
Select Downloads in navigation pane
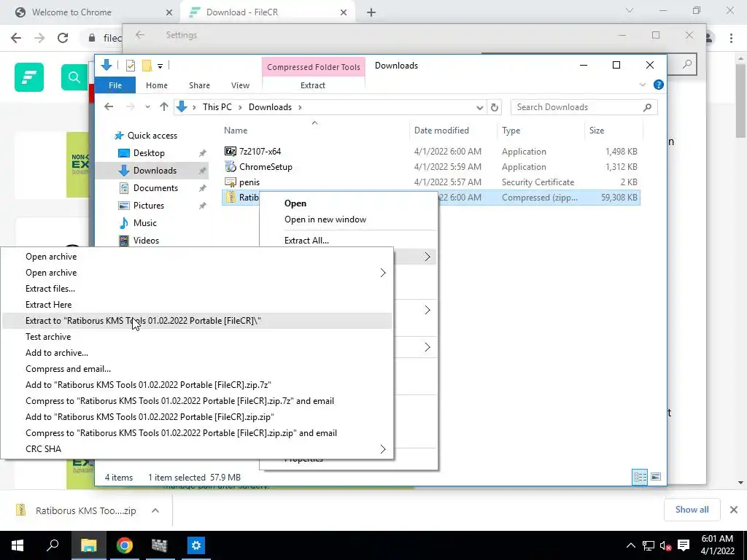(x=155, y=171)
